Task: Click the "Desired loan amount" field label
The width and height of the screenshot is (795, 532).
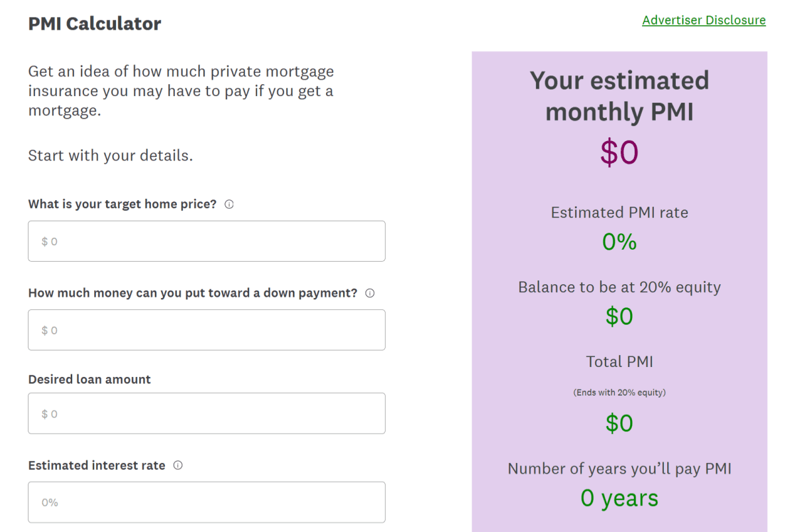Action: [x=89, y=380]
